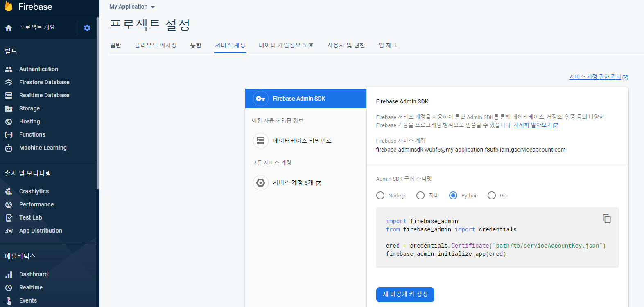The width and height of the screenshot is (644, 307).
Task: Click the Events icon in sidebar
Action: [x=9, y=301]
